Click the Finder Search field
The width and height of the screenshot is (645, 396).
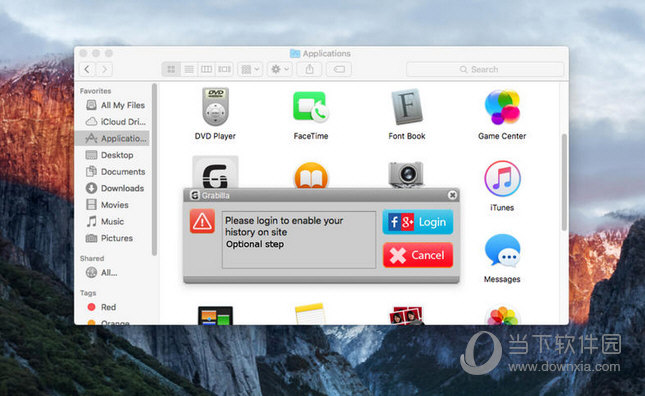click(x=485, y=69)
